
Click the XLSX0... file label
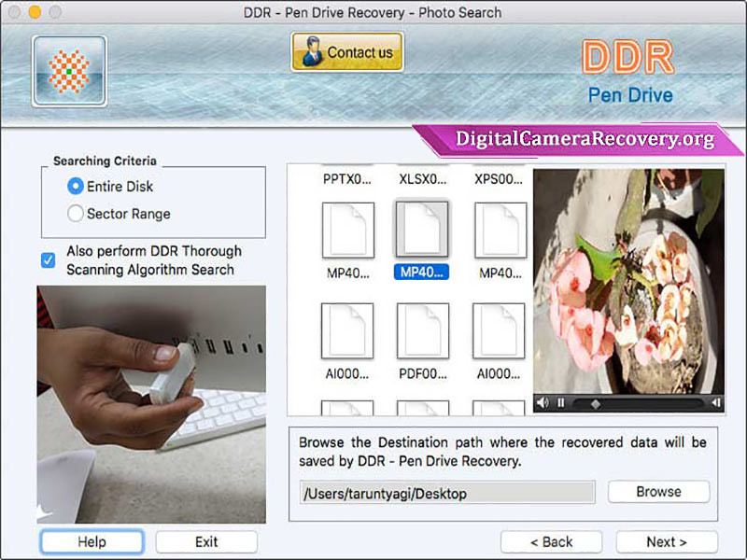click(423, 179)
